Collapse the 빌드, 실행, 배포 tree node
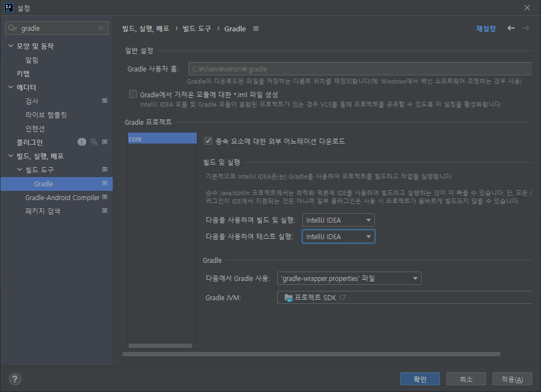Image resolution: width=541 pixels, height=392 pixels. [x=10, y=156]
